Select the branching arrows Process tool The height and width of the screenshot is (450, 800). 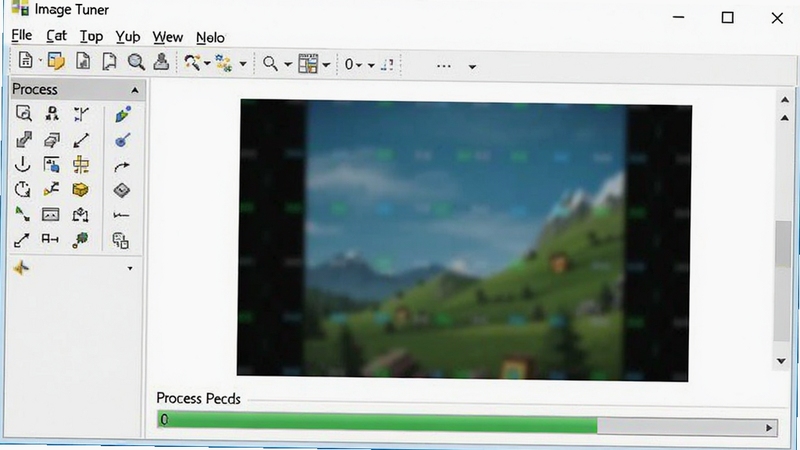pyautogui.click(x=81, y=114)
